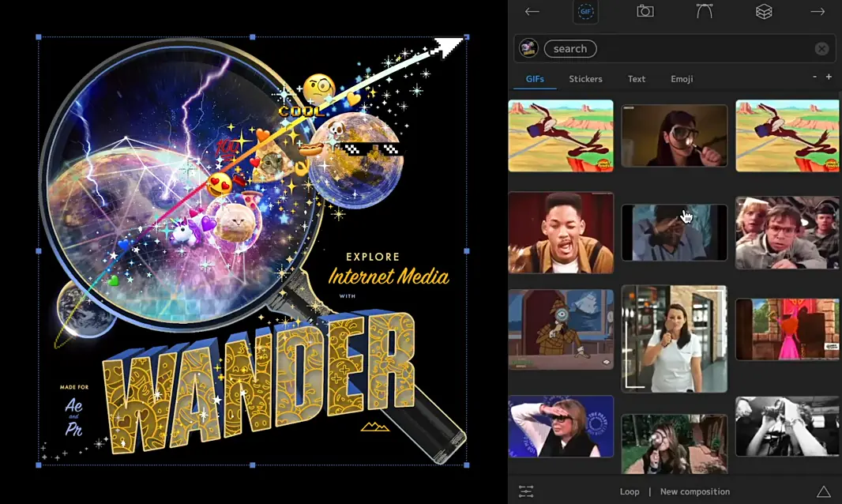Click the search pill in search bar
Screen dimensions: 842x504
570,49
